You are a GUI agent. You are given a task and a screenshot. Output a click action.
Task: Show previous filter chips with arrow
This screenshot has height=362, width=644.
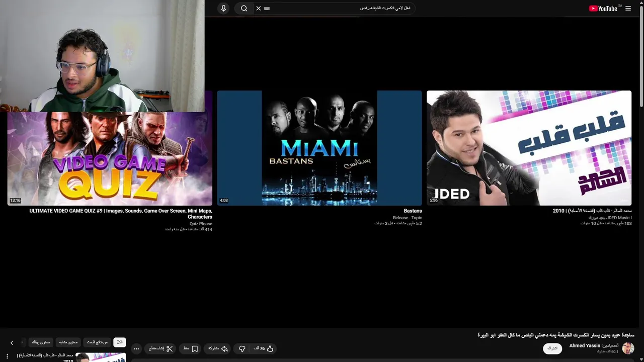click(12, 343)
